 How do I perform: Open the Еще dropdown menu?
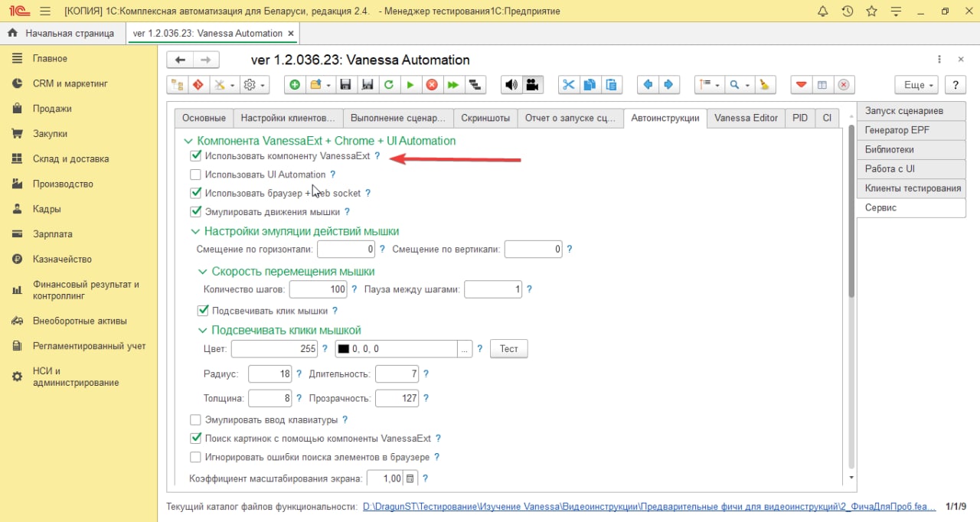click(917, 85)
